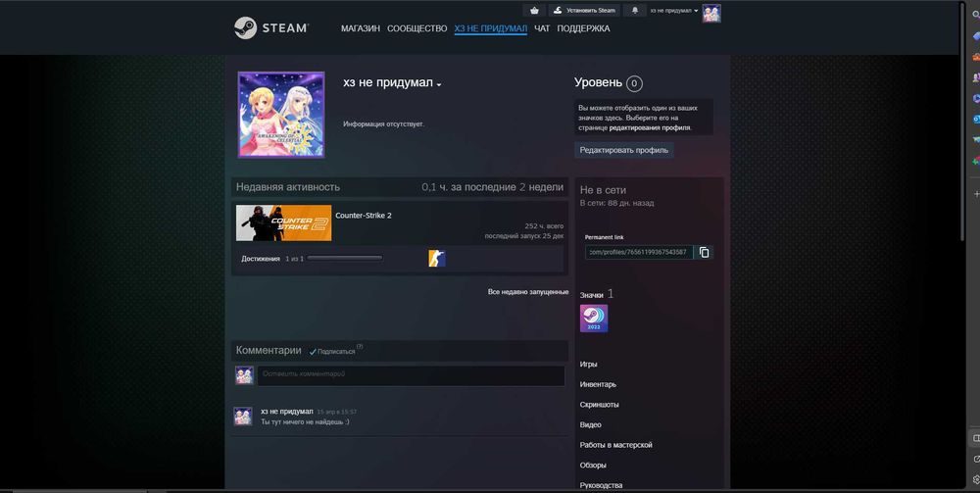Open the Скриншоты sidebar link
980x493 pixels.
pyautogui.click(x=600, y=405)
